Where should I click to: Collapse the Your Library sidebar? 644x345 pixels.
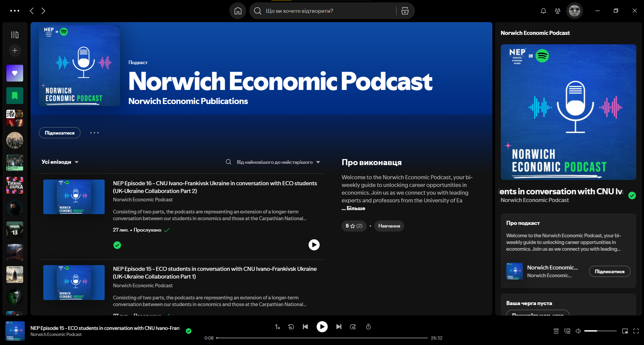pos(15,35)
